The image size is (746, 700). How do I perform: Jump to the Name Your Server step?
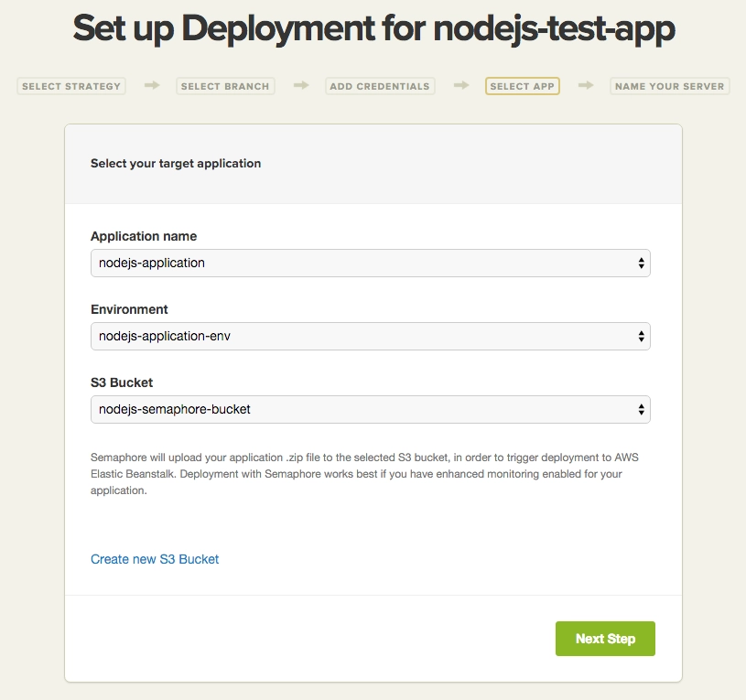[x=669, y=86]
